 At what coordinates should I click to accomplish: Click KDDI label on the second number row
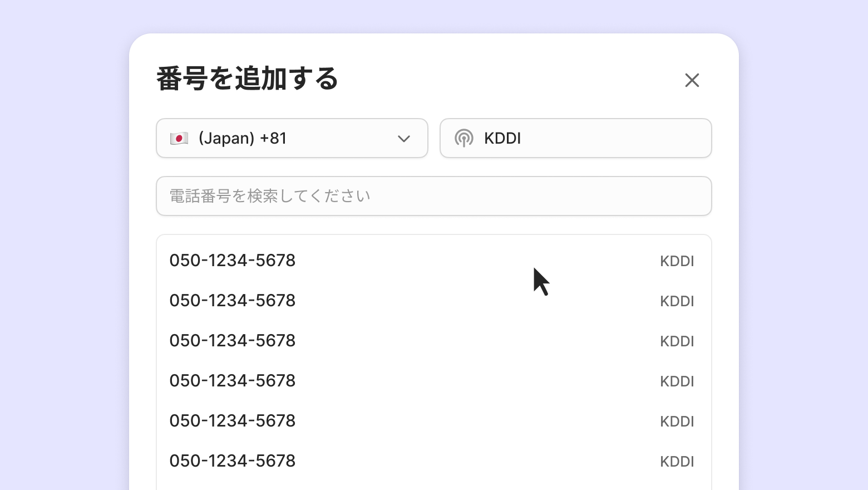click(677, 301)
